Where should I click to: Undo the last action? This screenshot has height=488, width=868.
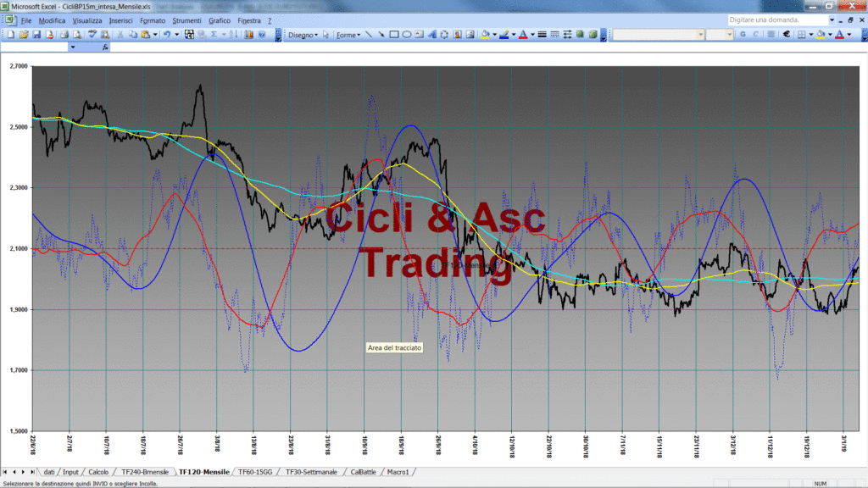coord(167,34)
